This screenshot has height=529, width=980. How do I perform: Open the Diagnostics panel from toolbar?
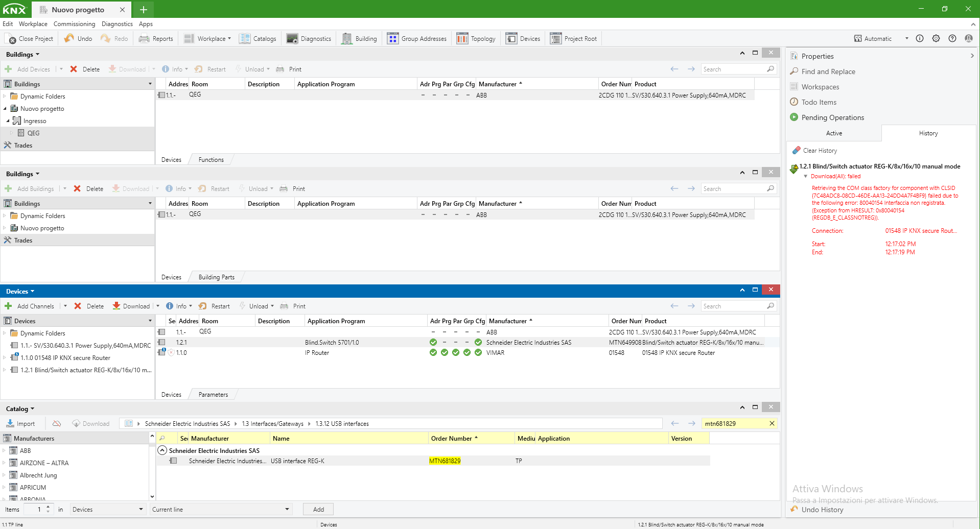click(309, 39)
